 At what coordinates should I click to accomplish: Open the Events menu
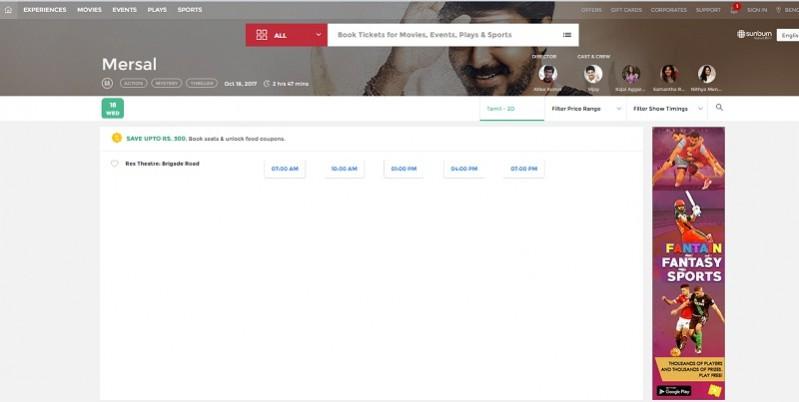click(x=124, y=10)
